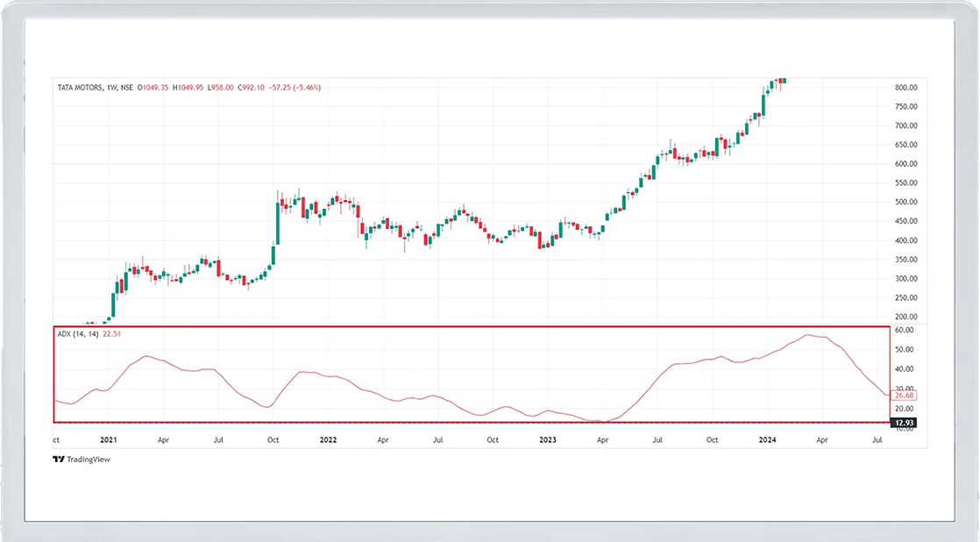Click the 2022 label on time axis
Viewport: 980px width, 542px height.
329,439
